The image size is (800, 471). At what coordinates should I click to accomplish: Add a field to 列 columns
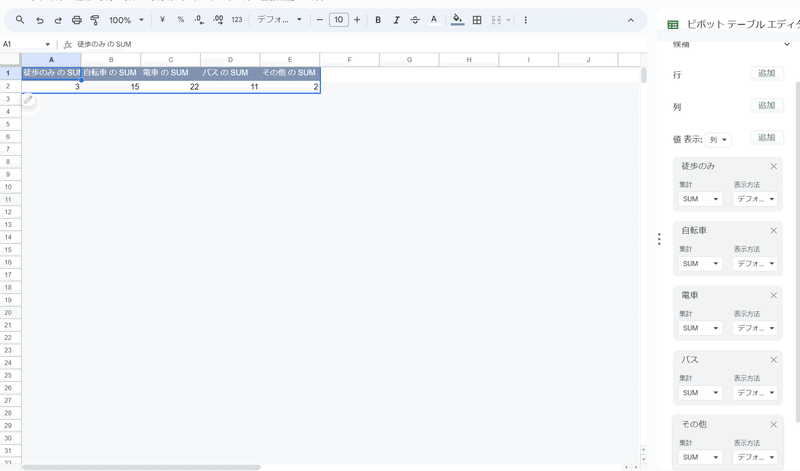click(x=766, y=106)
